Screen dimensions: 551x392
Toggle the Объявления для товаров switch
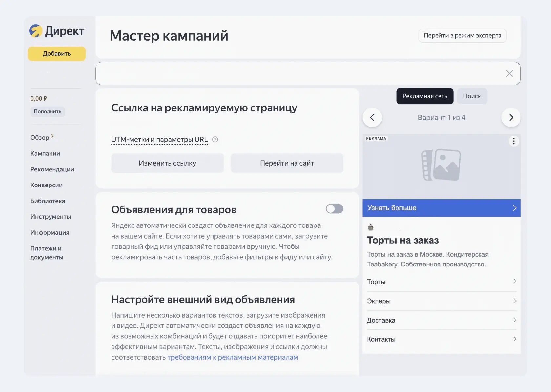[x=335, y=209]
